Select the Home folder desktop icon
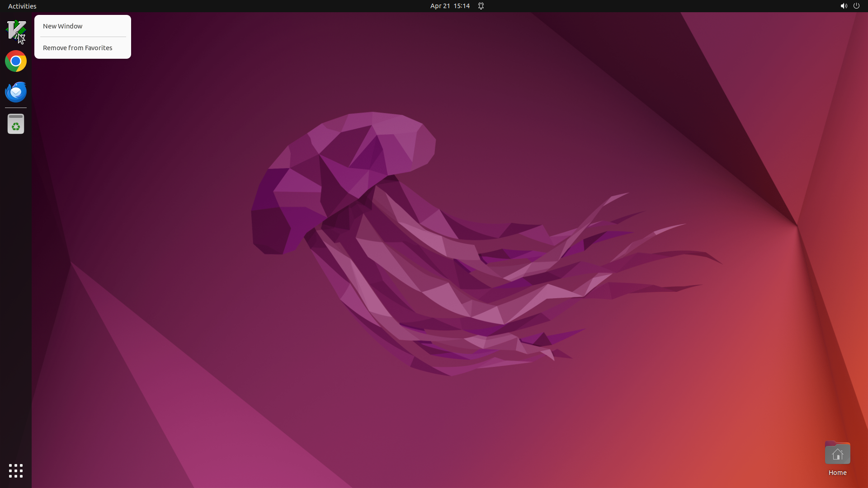Viewport: 868px width, 488px height. 837,453
